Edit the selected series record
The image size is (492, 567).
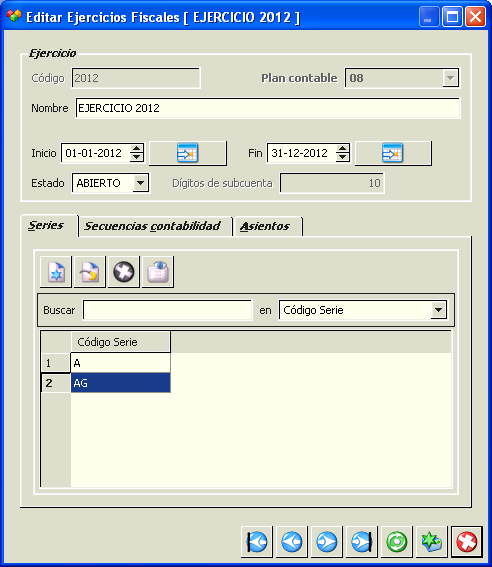[x=90, y=272]
